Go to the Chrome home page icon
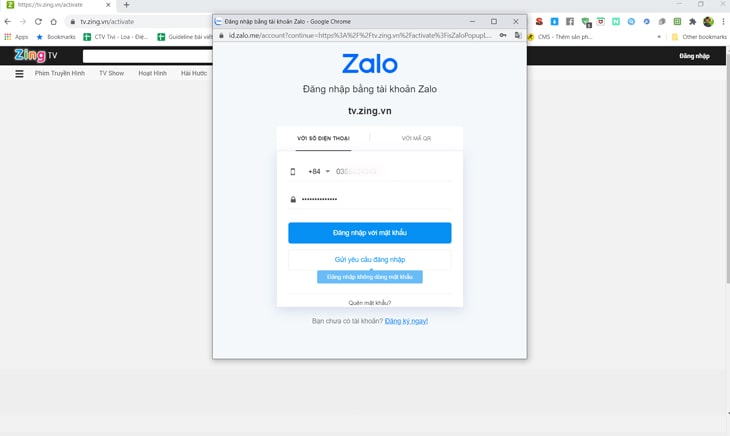Viewport: 730px width, 436px height. (x=54, y=21)
